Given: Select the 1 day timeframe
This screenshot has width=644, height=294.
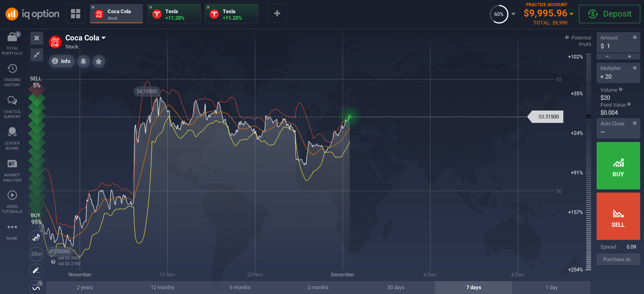Looking at the screenshot, I should [x=552, y=287].
